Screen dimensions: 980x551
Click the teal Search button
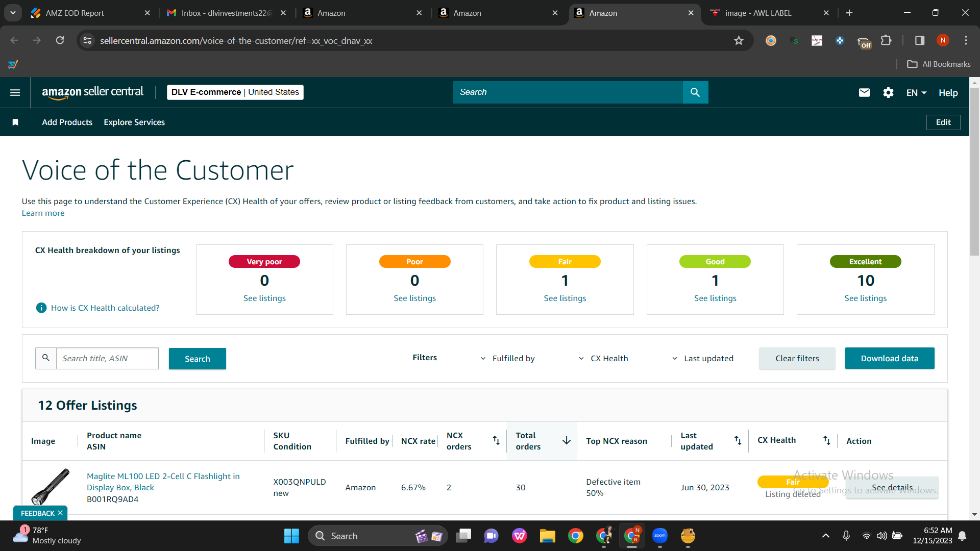[198, 359]
